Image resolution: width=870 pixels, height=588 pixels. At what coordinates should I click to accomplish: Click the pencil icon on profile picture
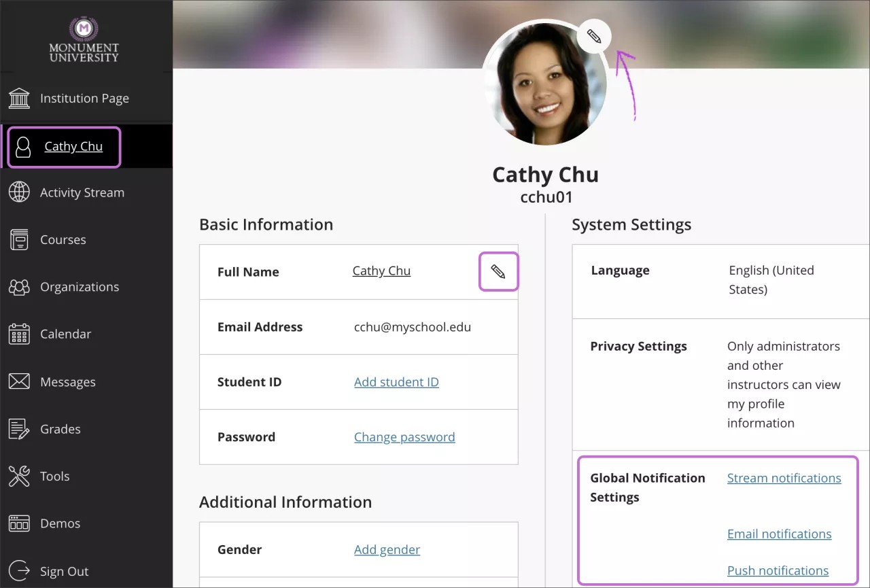pos(593,36)
